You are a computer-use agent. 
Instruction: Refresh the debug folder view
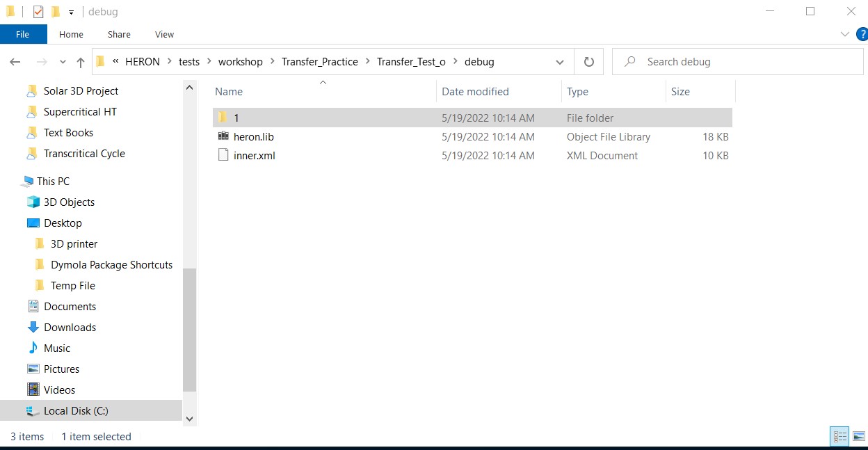click(x=588, y=61)
